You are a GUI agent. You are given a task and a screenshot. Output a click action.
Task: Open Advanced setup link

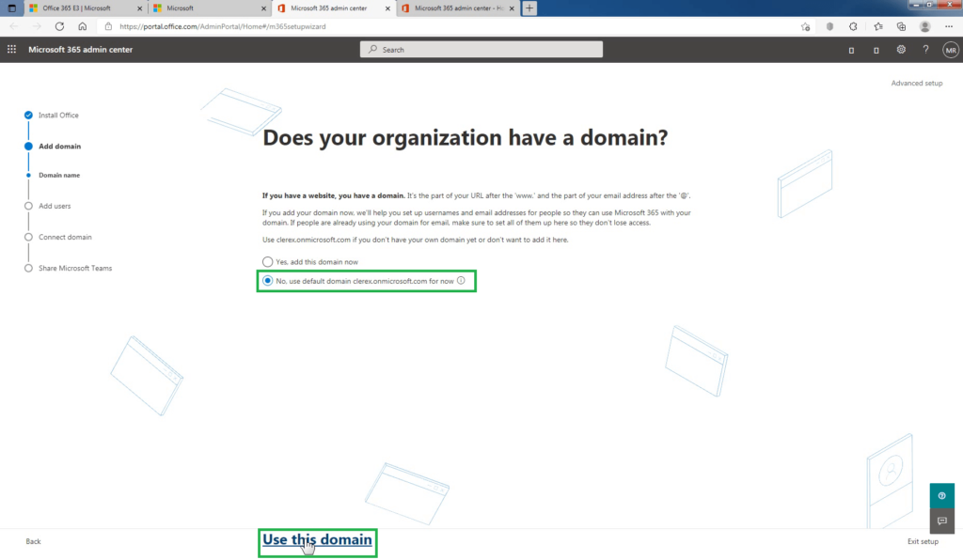tap(916, 84)
